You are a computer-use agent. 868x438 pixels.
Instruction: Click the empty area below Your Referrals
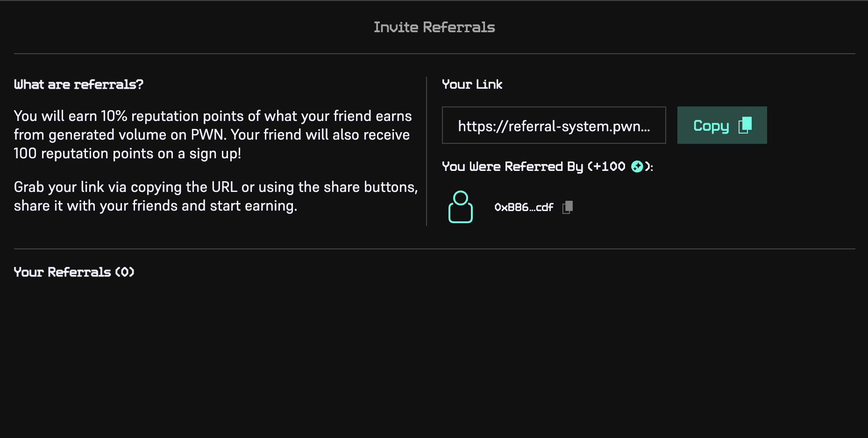[x=434, y=355]
